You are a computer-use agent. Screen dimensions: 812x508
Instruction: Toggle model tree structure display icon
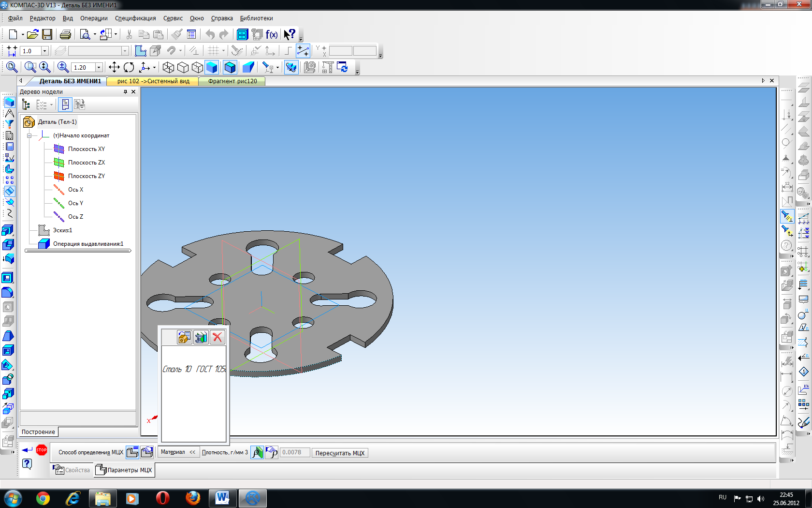(26, 105)
